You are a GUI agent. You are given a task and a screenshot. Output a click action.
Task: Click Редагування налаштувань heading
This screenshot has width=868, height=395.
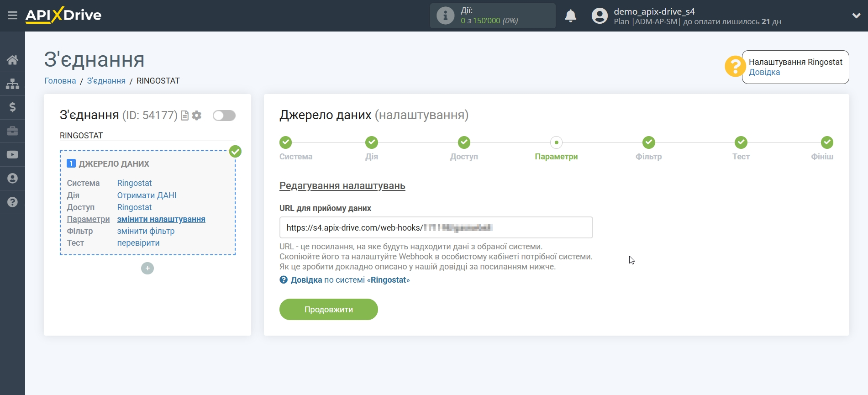[x=342, y=186]
